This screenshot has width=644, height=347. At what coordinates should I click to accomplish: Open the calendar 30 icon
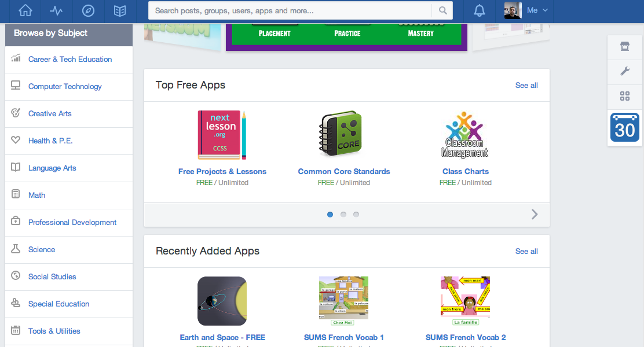tap(625, 127)
